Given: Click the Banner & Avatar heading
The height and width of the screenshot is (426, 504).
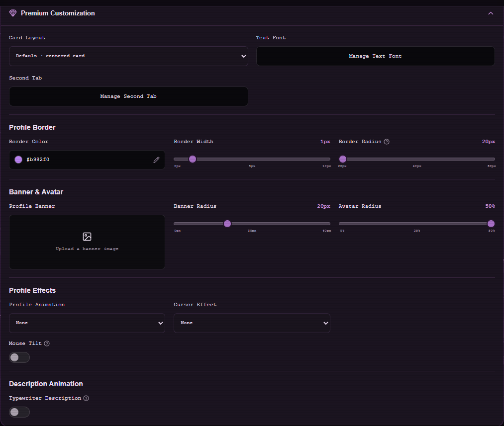Looking at the screenshot, I should (36, 192).
